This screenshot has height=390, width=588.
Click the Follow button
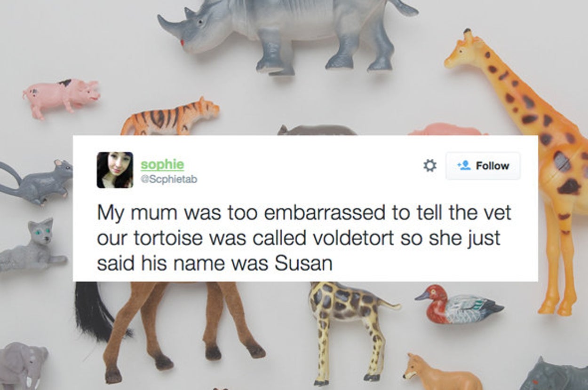pyautogui.click(x=483, y=166)
